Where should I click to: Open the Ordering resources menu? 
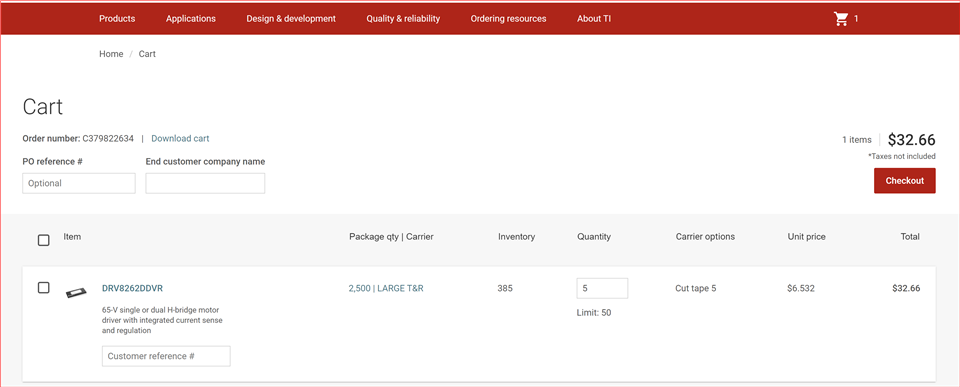508,19
